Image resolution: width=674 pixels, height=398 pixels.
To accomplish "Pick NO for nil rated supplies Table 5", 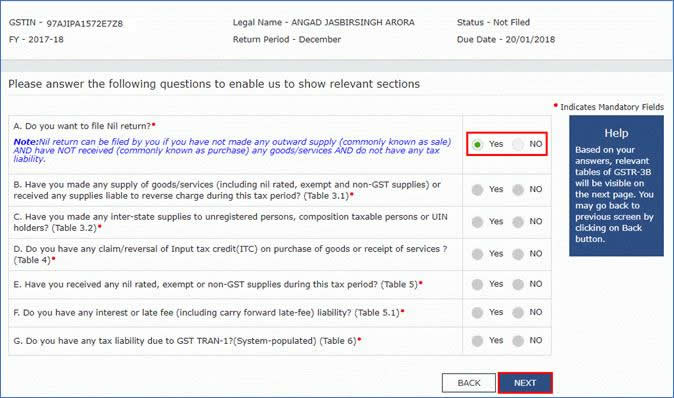I will pos(518,284).
